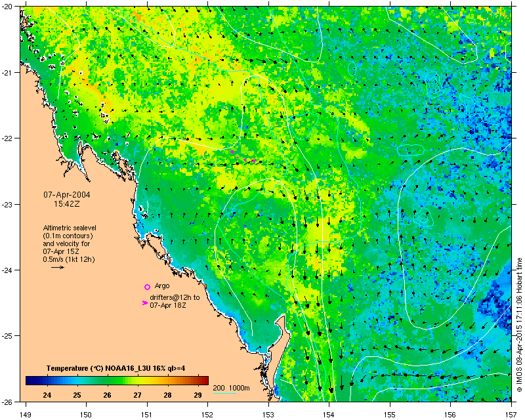
Task: Click the '200 1000m' bathymetry label
Action: click(x=232, y=388)
